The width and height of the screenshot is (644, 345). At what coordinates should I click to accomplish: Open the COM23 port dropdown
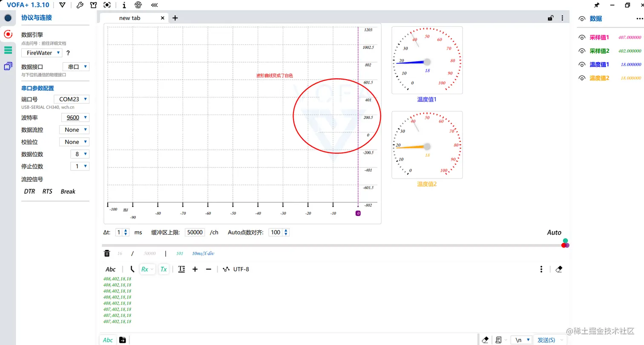click(72, 99)
